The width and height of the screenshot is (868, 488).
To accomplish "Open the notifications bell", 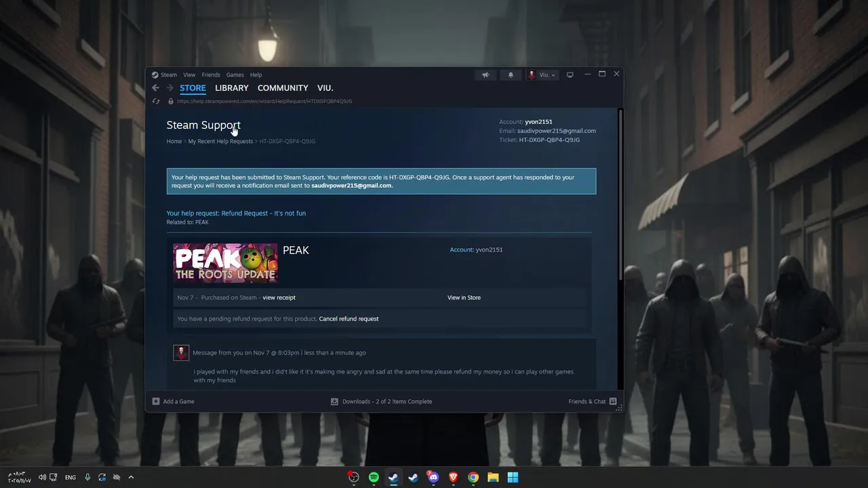I will (511, 75).
